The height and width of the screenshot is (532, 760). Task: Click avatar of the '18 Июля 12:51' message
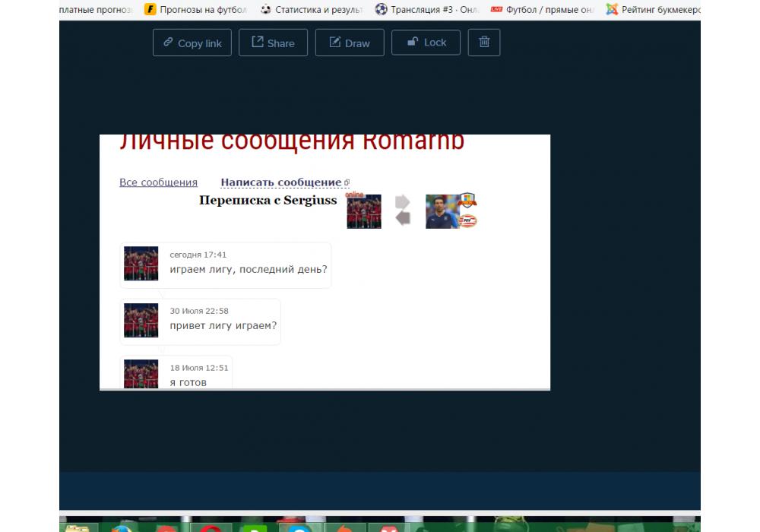tap(141, 374)
